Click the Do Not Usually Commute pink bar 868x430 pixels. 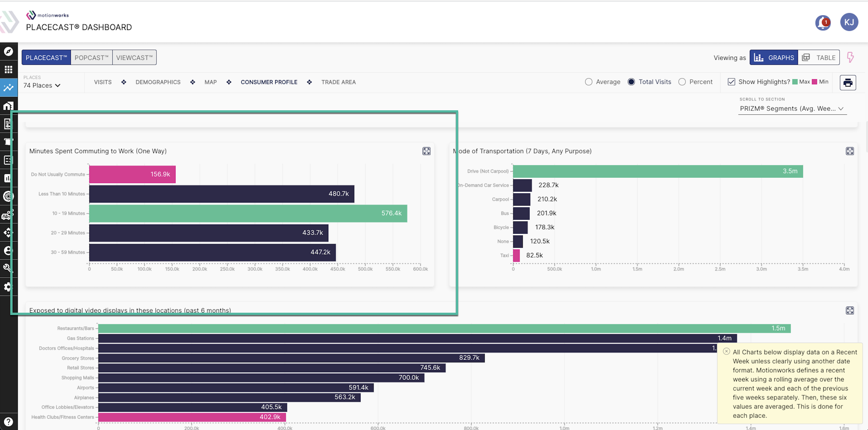pyautogui.click(x=132, y=174)
